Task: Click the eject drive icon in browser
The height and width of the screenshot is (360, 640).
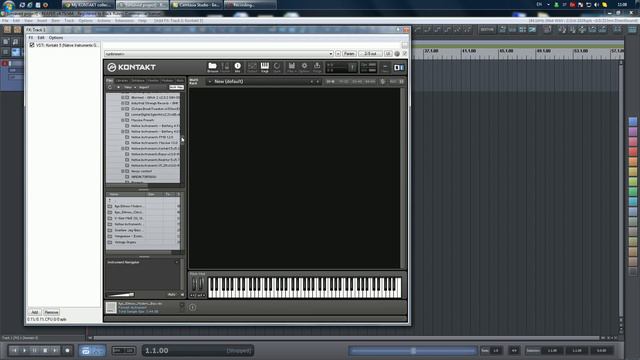Action: (x=118, y=87)
